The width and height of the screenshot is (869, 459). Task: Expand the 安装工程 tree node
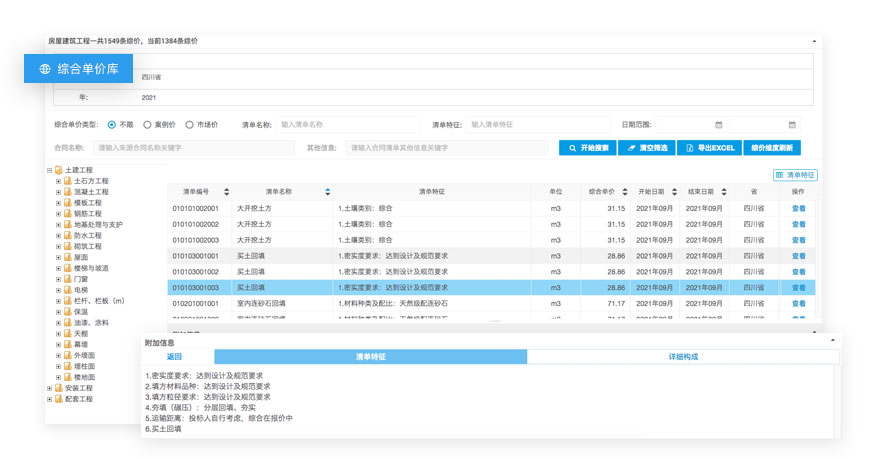coord(49,388)
